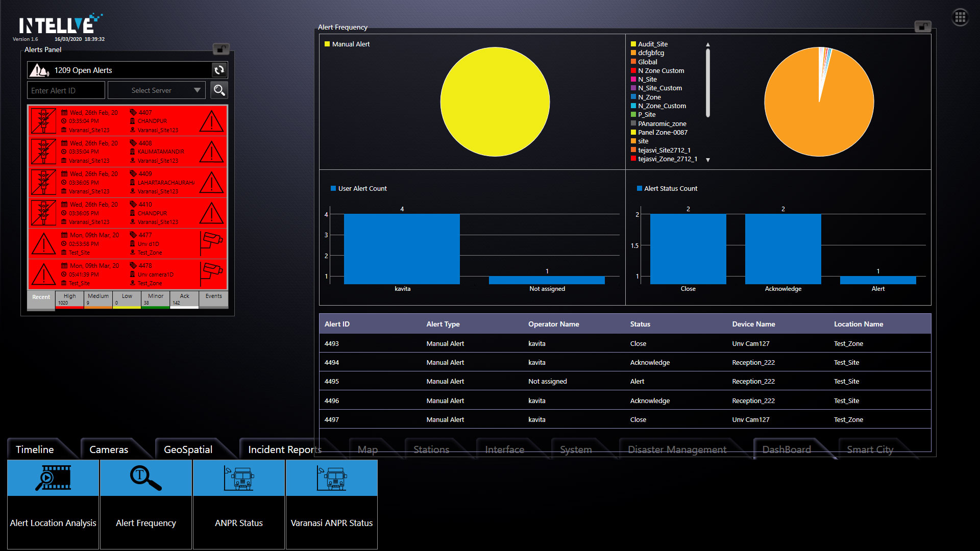
Task: Click the camera icon of alert 4477
Action: [x=211, y=243]
